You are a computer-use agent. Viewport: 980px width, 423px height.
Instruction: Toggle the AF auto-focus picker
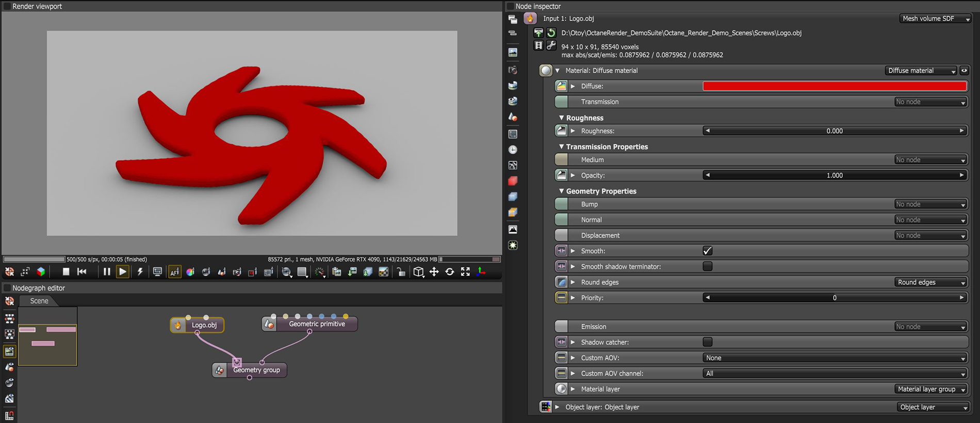[x=174, y=272]
